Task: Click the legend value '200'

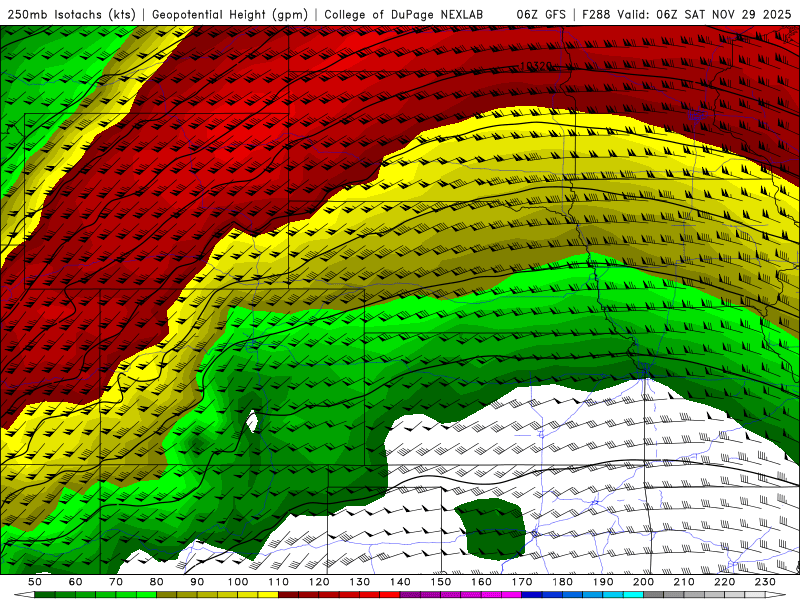Action: (643, 582)
